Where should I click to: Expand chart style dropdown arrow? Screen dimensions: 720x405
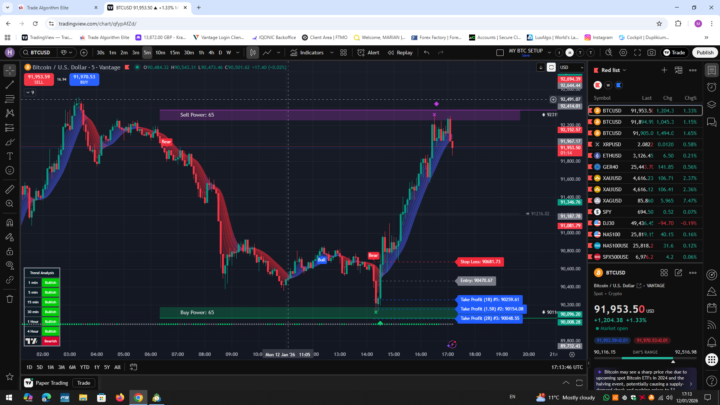click(278, 53)
